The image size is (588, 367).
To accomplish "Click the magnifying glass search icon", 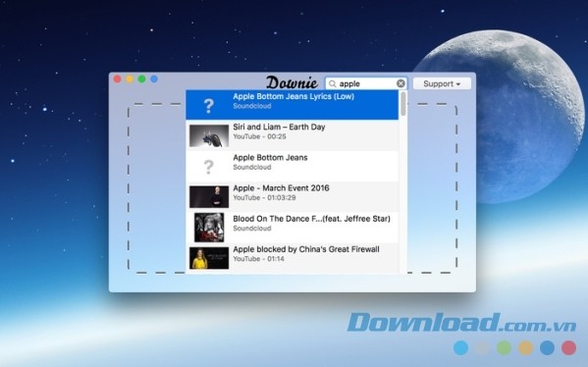I will click(x=332, y=83).
